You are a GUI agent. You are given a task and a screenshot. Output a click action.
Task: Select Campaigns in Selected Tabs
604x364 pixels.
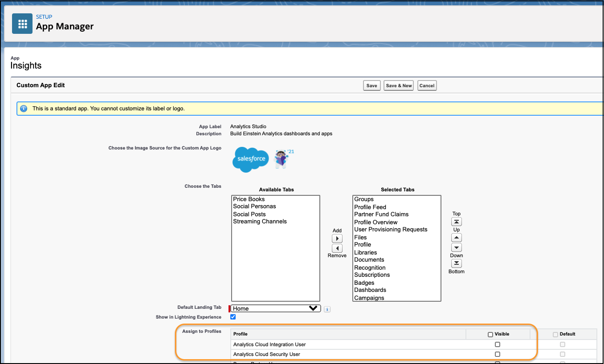click(396, 298)
